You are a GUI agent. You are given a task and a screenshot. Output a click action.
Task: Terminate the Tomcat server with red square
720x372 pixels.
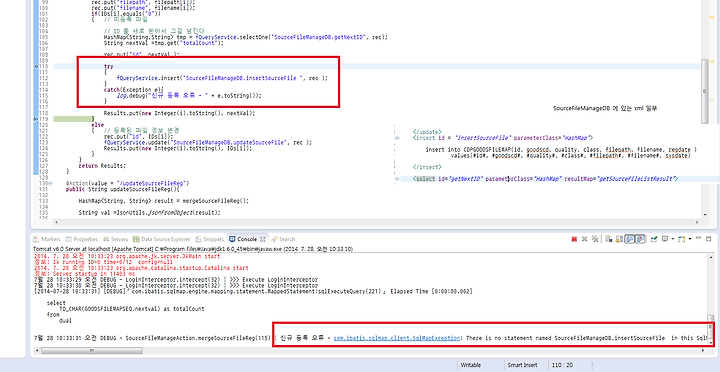pyautogui.click(x=574, y=239)
